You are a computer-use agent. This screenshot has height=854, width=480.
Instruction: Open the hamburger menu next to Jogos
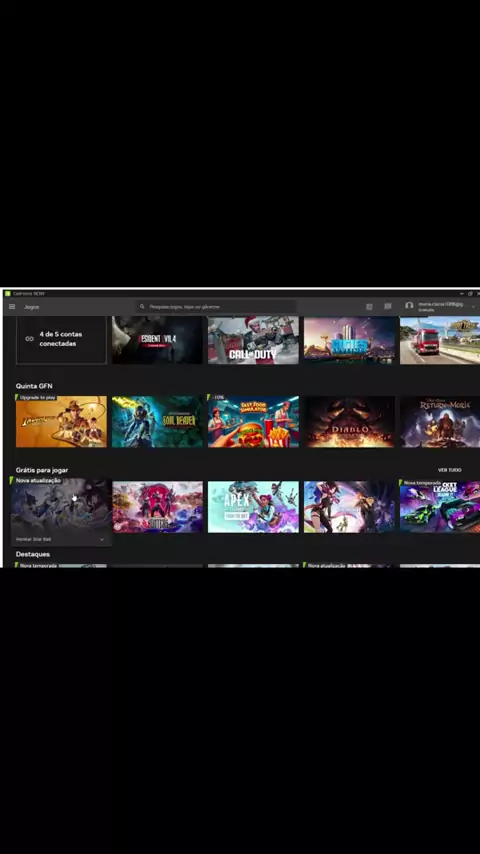12,307
